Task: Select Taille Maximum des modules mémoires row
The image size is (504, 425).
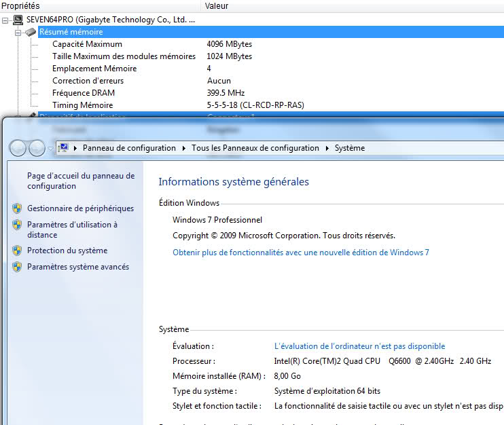Action: (x=124, y=56)
